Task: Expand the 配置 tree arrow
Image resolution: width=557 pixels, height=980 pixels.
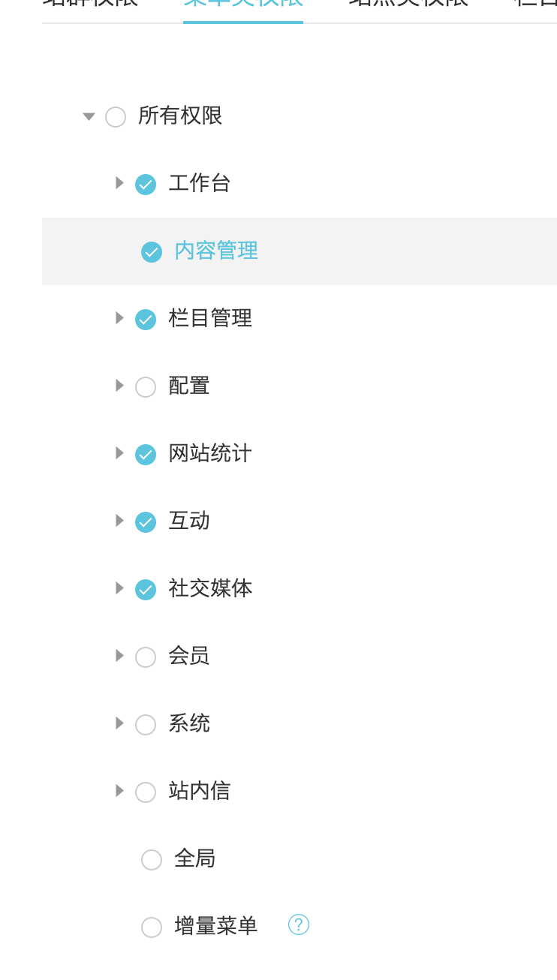Action: click(119, 386)
